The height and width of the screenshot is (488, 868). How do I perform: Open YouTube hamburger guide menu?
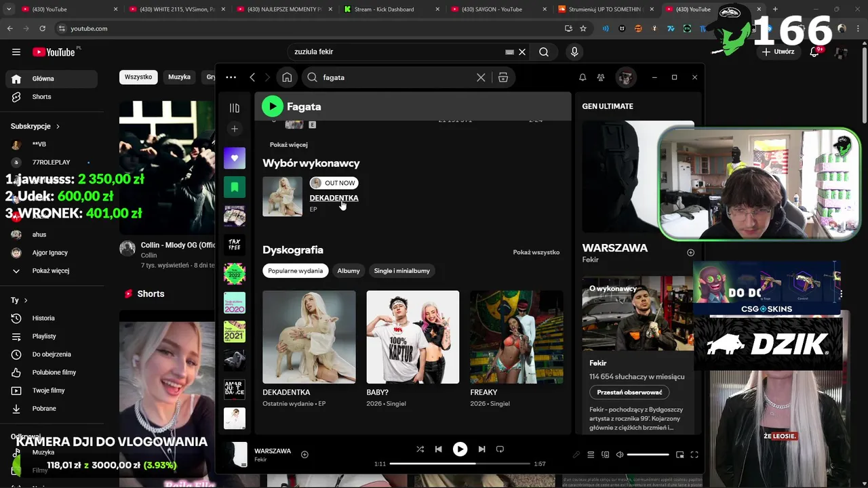click(x=16, y=52)
